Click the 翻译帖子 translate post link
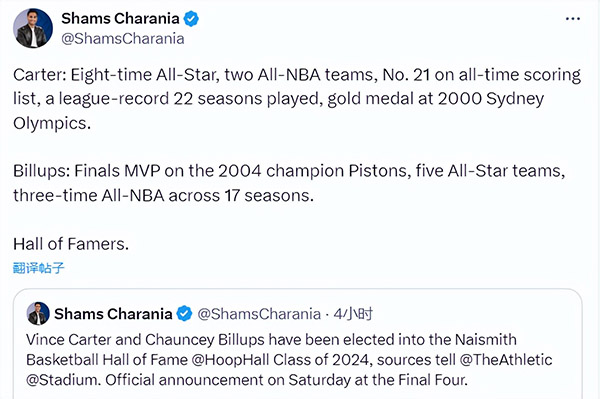600x399 pixels. pyautogui.click(x=38, y=268)
